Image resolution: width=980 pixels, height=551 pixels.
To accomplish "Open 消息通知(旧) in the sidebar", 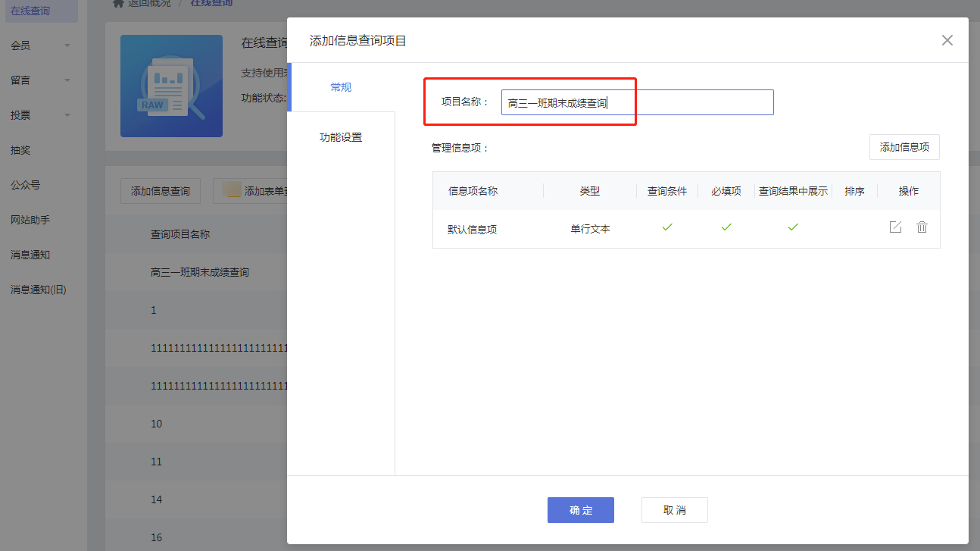I will [x=39, y=290].
